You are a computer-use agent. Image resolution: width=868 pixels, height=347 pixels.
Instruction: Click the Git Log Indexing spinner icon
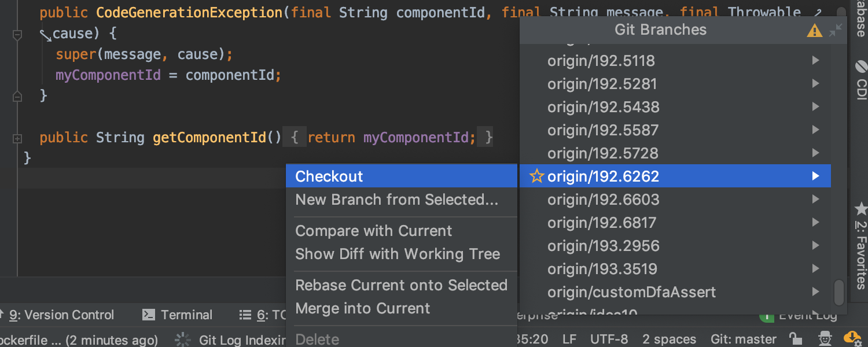(x=183, y=339)
